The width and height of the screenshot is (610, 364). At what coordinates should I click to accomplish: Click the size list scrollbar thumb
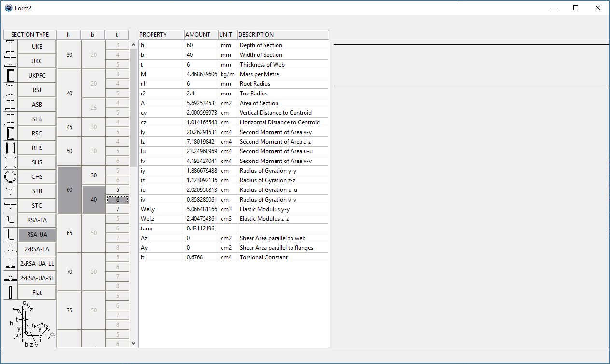click(134, 108)
